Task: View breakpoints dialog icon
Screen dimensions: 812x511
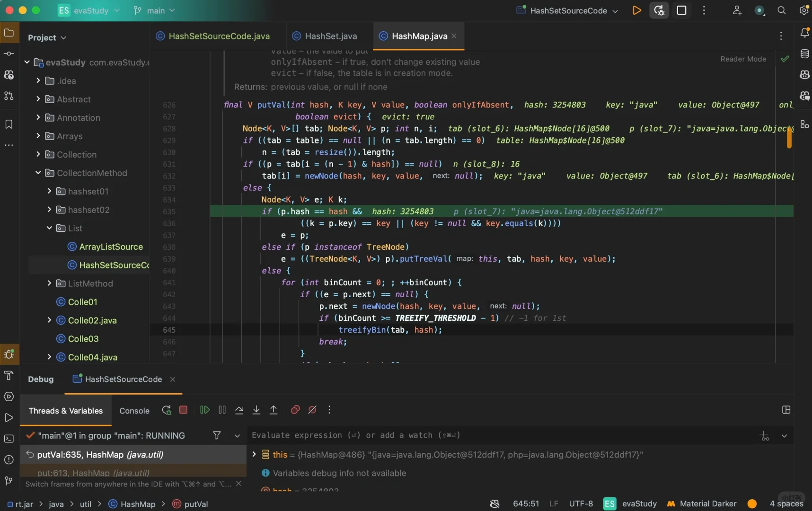Action: [x=295, y=410]
